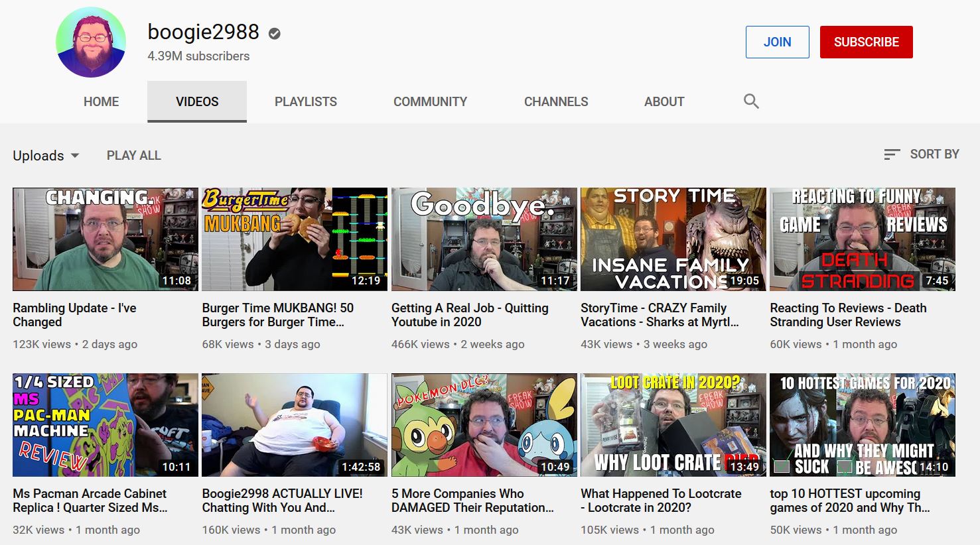Open the Community tab

(430, 101)
